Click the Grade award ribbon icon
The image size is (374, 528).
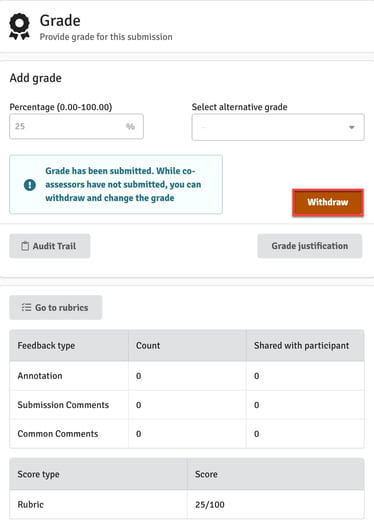tap(19, 27)
